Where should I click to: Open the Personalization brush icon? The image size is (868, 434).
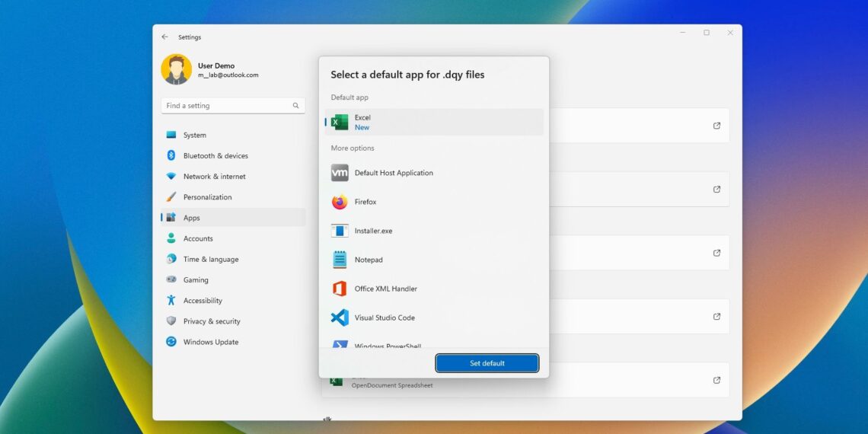[x=171, y=197]
